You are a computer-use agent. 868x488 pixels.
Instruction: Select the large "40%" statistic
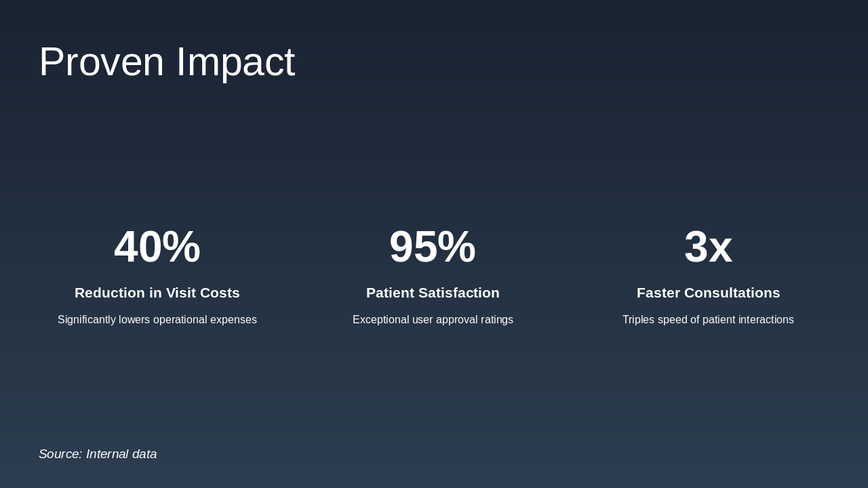point(157,247)
